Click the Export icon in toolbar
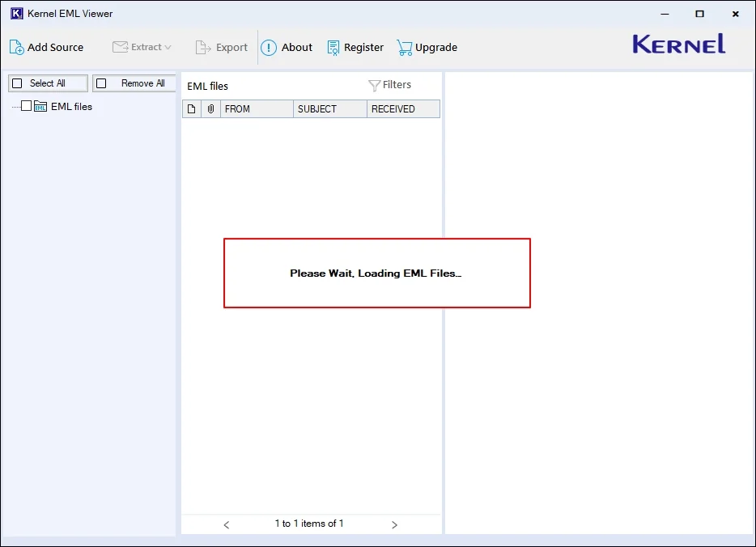The width and height of the screenshot is (756, 547). click(203, 48)
